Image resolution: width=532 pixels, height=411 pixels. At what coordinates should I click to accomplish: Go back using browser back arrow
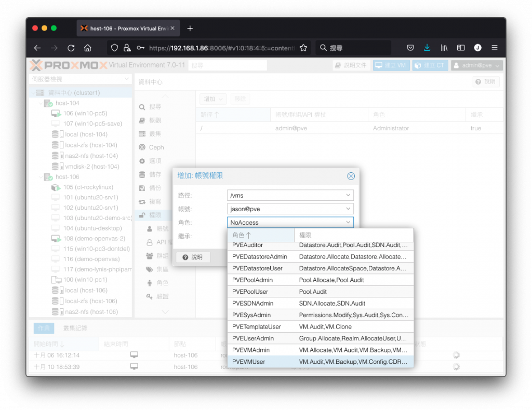pos(37,48)
